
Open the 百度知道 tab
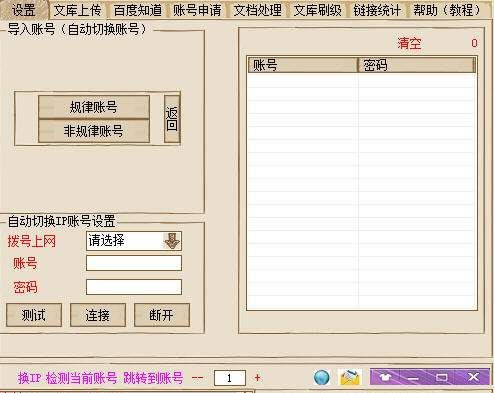(x=137, y=10)
